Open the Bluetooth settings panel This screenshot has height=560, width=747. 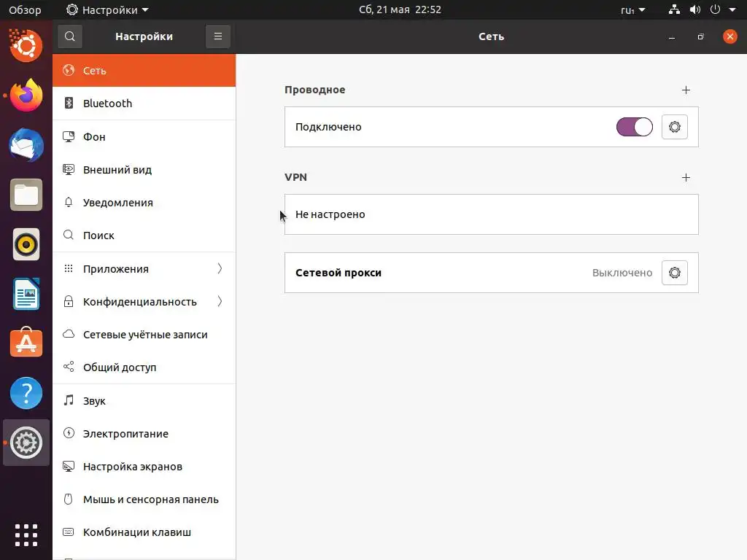(144, 104)
